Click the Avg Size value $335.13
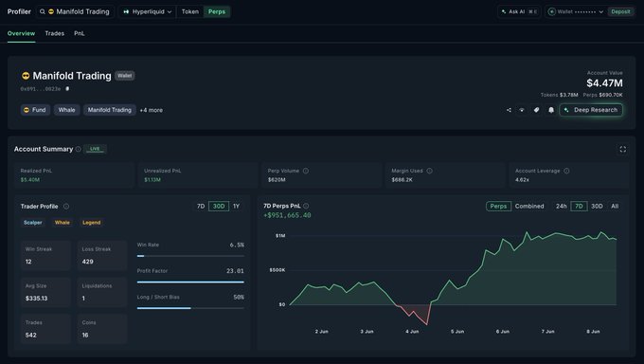 [37, 299]
